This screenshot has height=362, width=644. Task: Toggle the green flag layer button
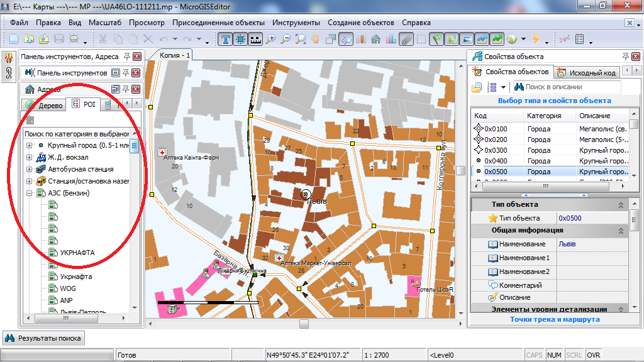[x=436, y=39]
